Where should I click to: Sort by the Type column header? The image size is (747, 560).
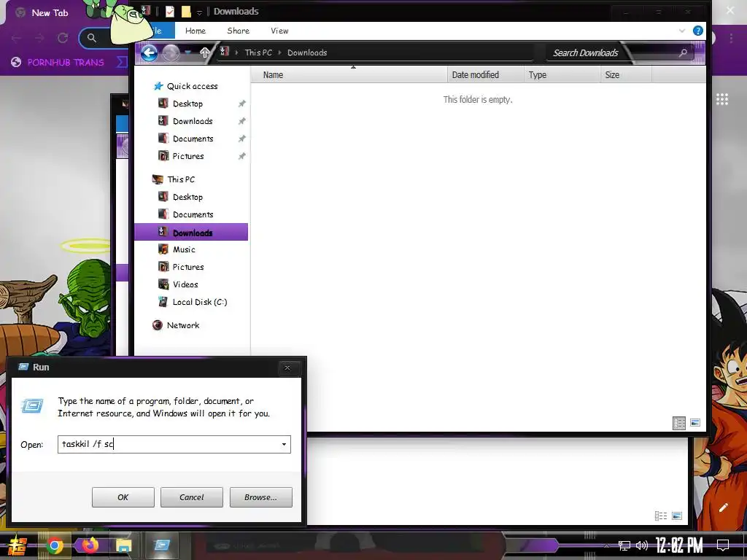(x=562, y=75)
